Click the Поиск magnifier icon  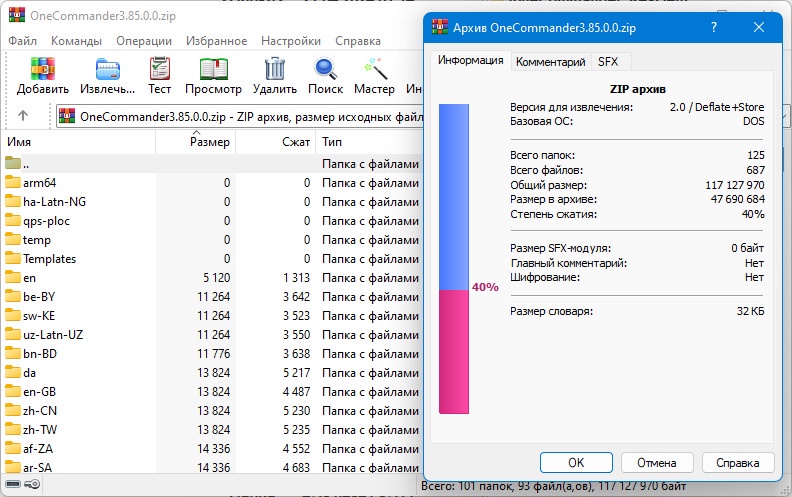pyautogui.click(x=325, y=69)
